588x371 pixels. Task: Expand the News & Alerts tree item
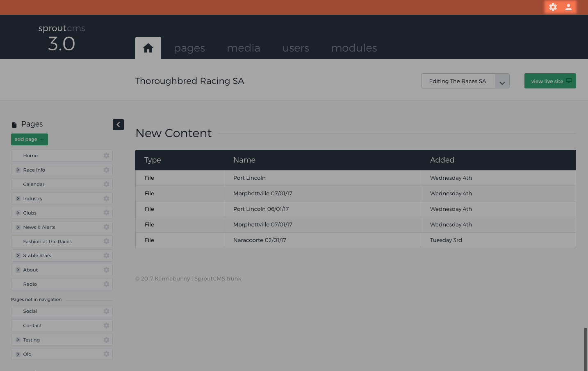pos(18,227)
